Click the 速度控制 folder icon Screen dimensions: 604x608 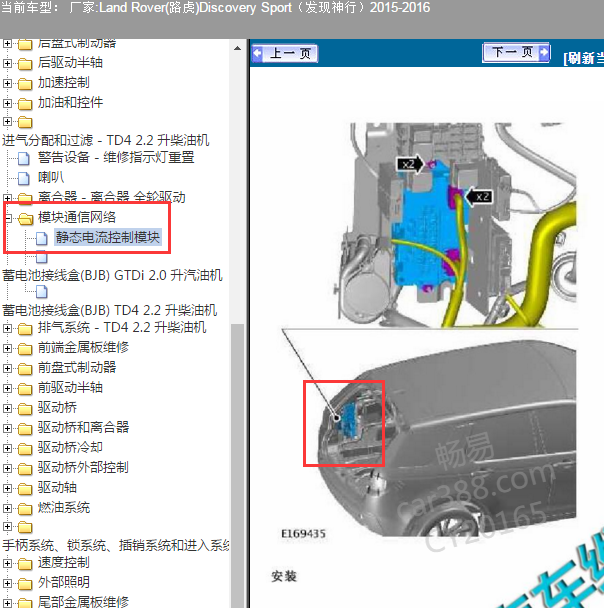[25, 563]
